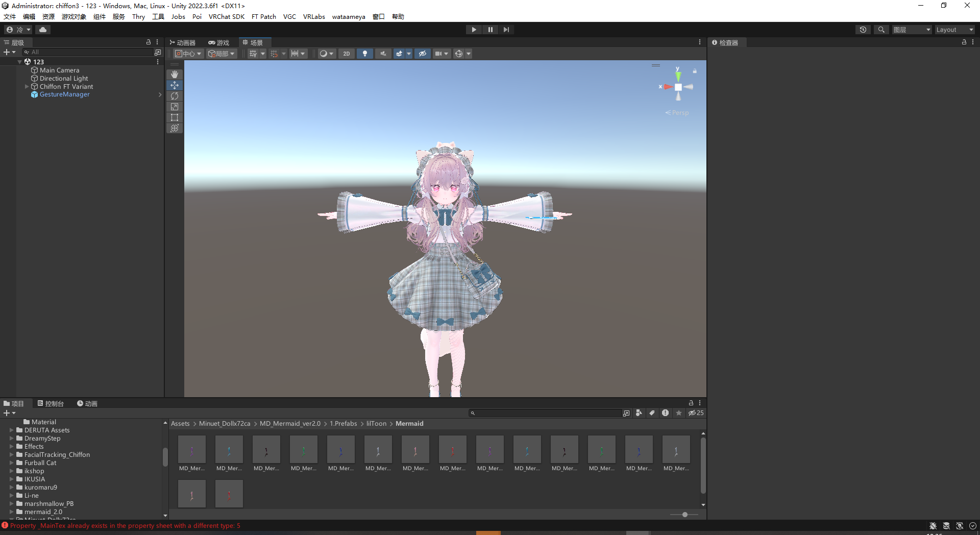Expand Chiffon FT Variant in hierarchy
The height and width of the screenshot is (535, 980).
(x=27, y=87)
